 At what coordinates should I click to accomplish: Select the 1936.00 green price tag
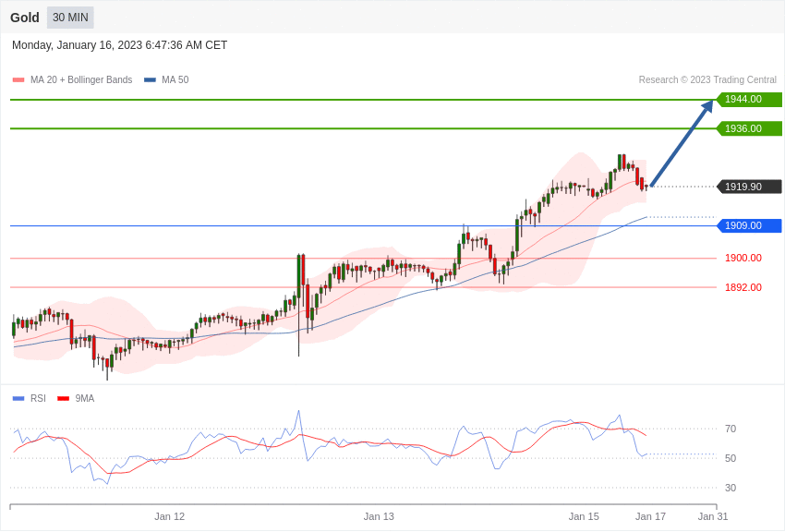749,128
